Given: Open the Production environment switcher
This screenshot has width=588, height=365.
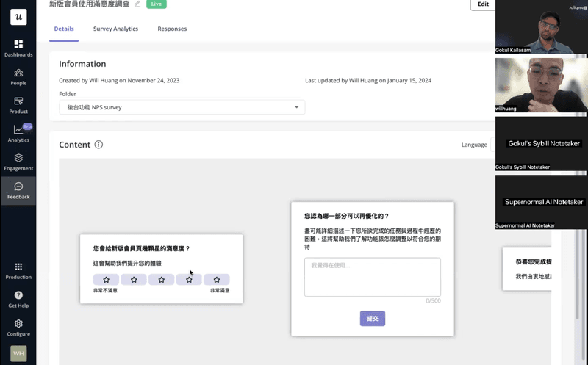Looking at the screenshot, I should coord(18,270).
